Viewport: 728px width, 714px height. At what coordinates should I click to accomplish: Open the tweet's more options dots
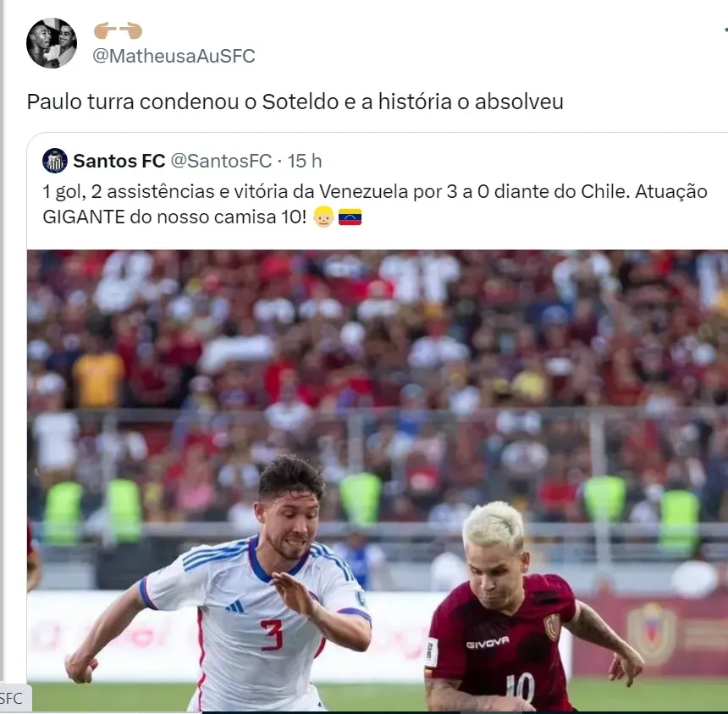tap(725, 30)
